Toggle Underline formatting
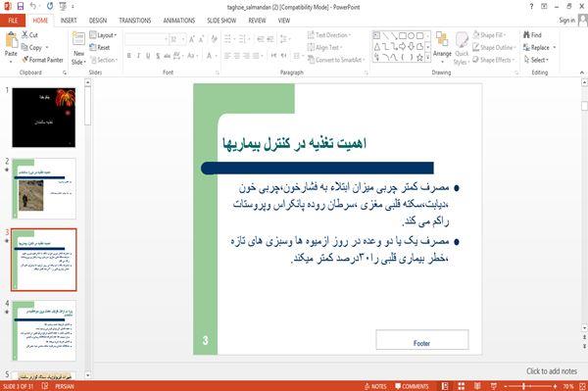This screenshot has height=391, width=588. tap(148, 56)
